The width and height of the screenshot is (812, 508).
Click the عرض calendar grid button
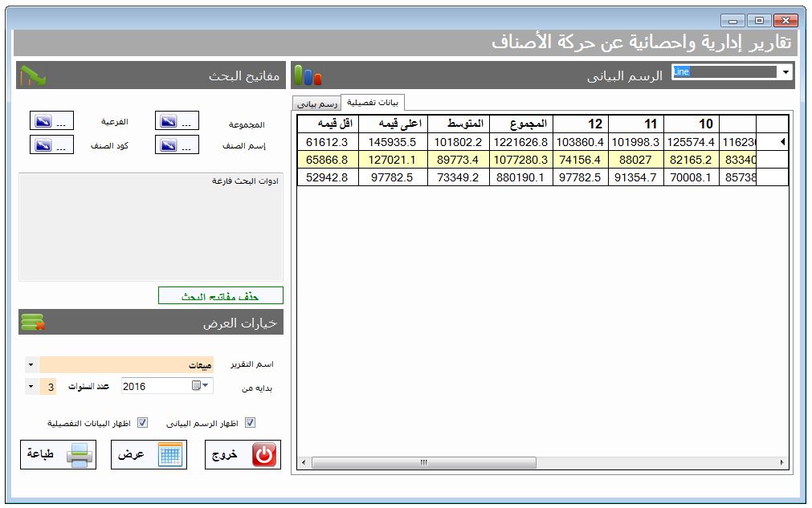point(149,454)
